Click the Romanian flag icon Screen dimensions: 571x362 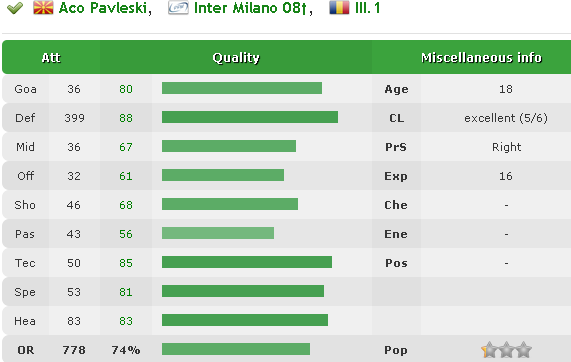[x=339, y=7]
